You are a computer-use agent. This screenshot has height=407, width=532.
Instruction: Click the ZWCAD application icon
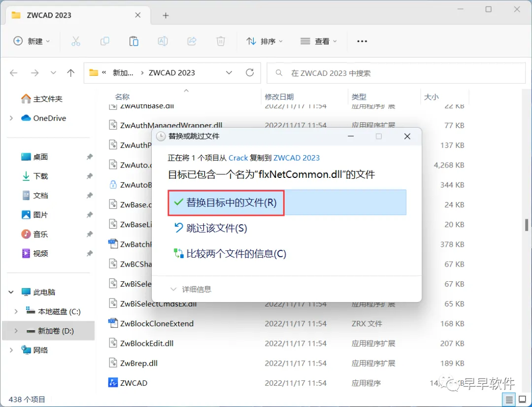click(113, 382)
